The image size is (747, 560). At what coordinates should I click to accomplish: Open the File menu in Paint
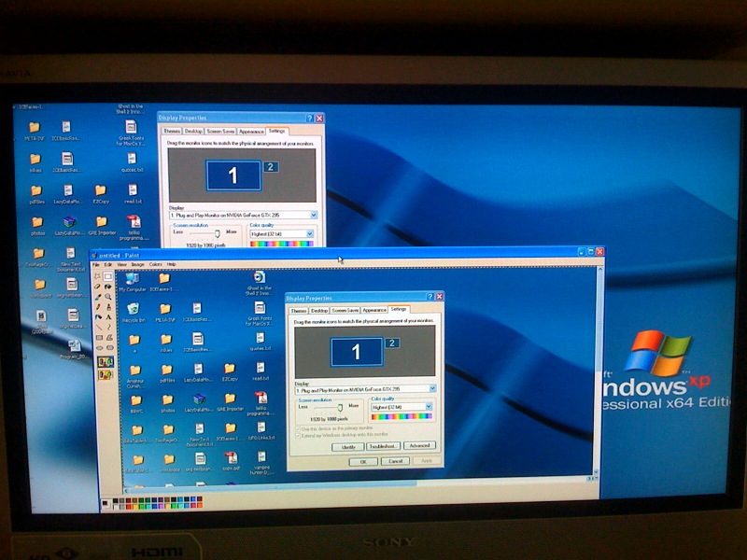click(x=96, y=264)
